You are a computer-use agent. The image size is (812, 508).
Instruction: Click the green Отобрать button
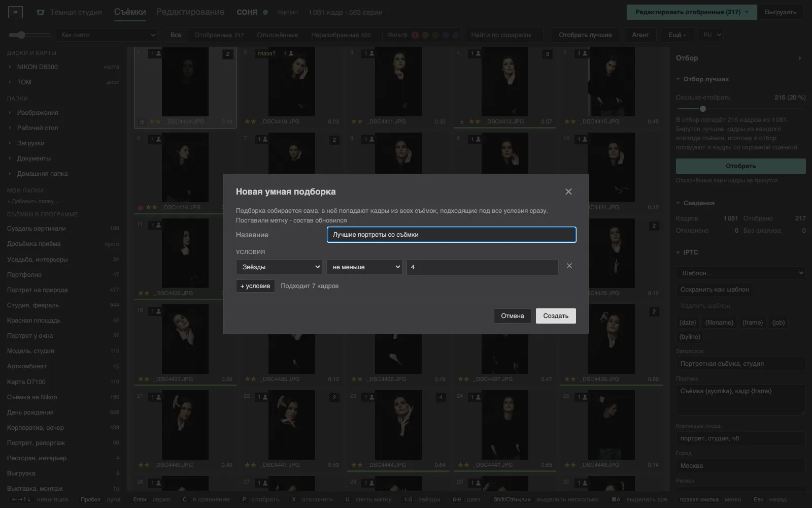[741, 166]
